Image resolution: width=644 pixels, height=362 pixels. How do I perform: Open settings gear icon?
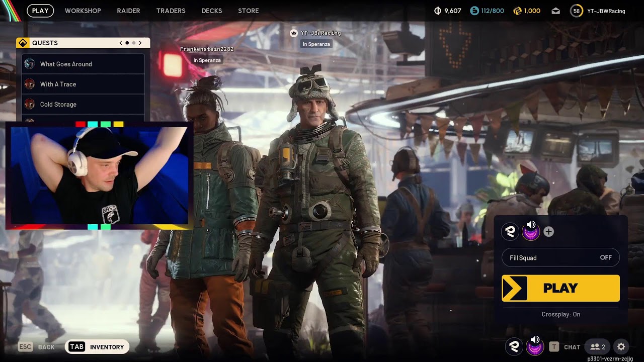621,347
